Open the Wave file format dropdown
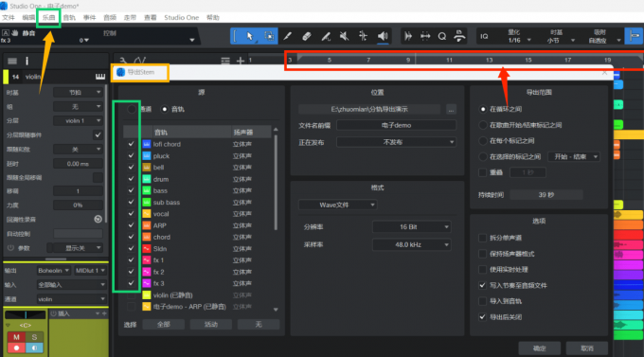Image resolution: width=644 pixels, height=357 pixels. pyautogui.click(x=338, y=205)
